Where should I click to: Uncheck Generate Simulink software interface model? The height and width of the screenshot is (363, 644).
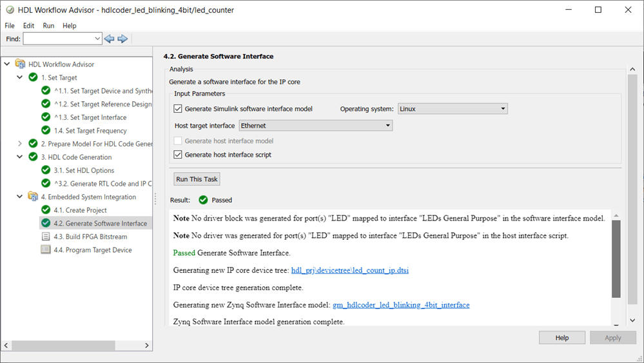178,109
